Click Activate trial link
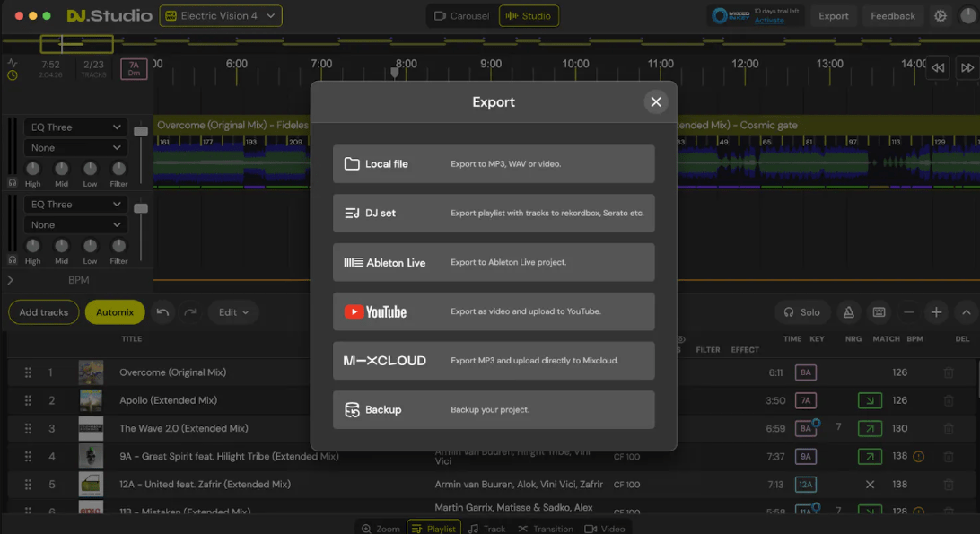980x534 pixels. [769, 21]
